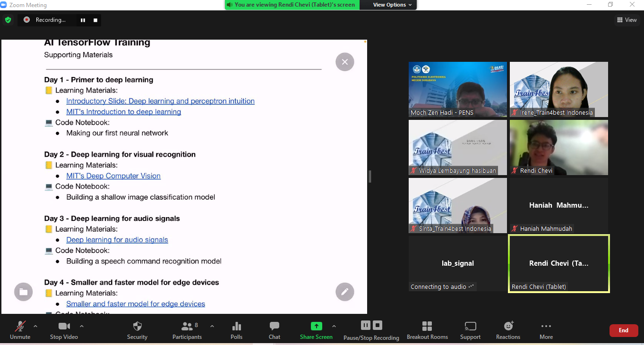Expand arrow next to Participants
The height and width of the screenshot is (345, 644).
click(212, 326)
